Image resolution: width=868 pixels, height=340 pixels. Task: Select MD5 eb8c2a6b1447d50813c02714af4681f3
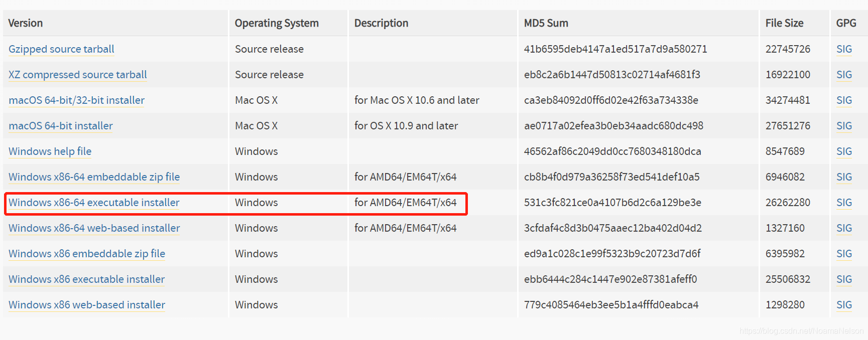tap(612, 75)
